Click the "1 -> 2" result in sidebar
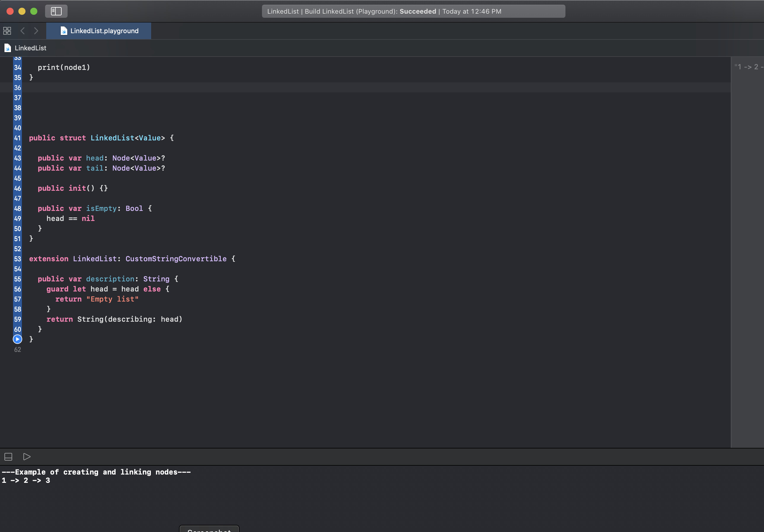 coord(748,67)
